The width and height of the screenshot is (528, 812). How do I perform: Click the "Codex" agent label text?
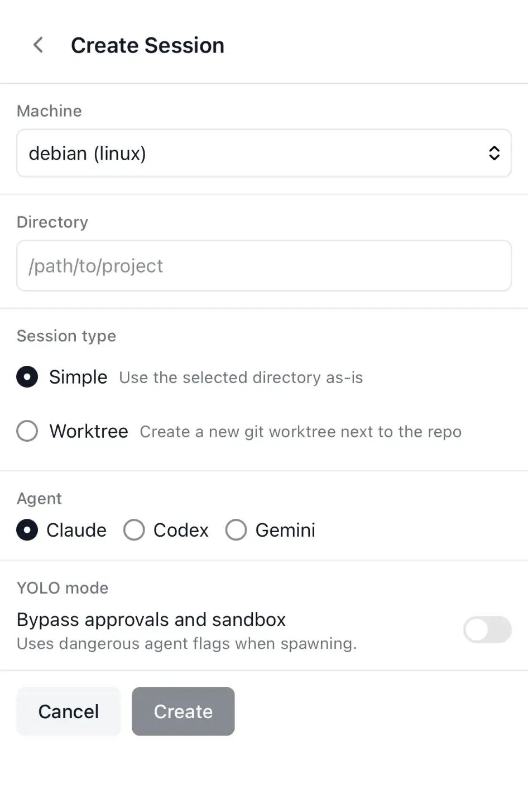click(x=181, y=530)
